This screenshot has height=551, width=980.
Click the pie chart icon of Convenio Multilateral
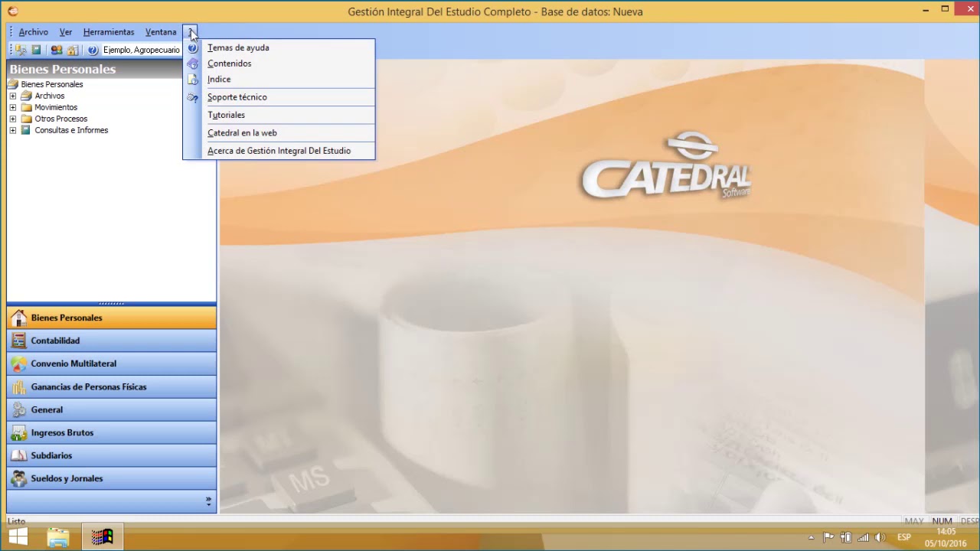pos(19,364)
